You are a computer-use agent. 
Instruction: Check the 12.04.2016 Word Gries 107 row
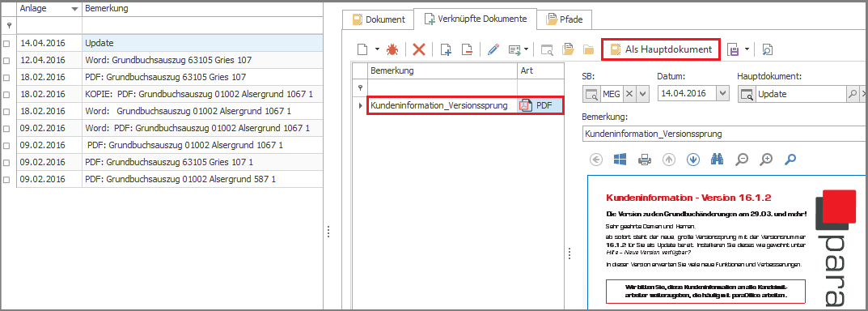click(x=6, y=61)
